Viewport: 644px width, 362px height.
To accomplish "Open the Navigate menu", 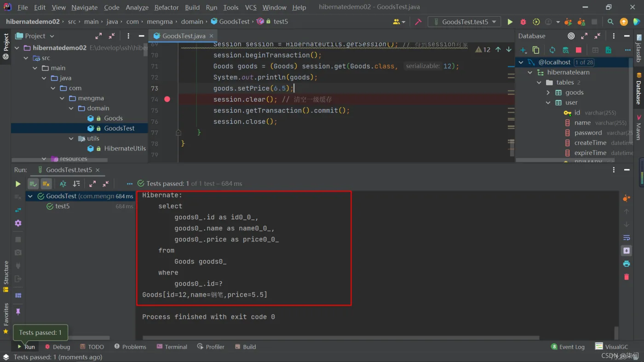I will pos(85,7).
